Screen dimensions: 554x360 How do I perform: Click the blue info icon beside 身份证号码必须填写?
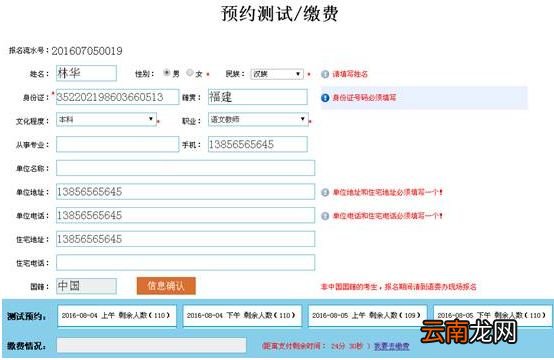click(x=325, y=98)
